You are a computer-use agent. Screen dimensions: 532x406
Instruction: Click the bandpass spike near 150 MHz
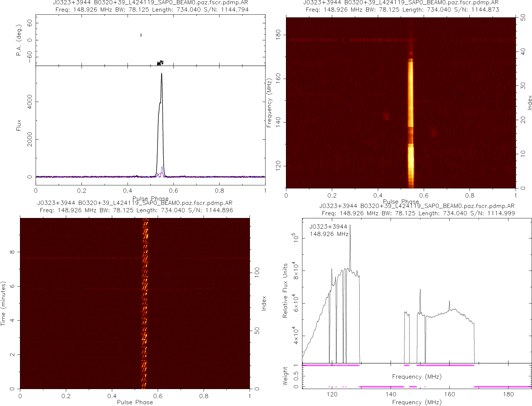click(420, 290)
